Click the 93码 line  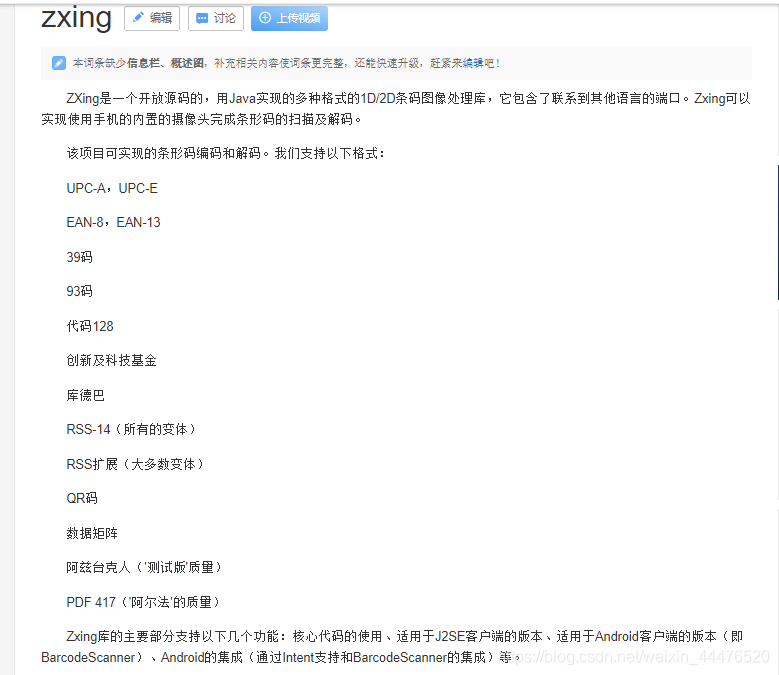(79, 291)
